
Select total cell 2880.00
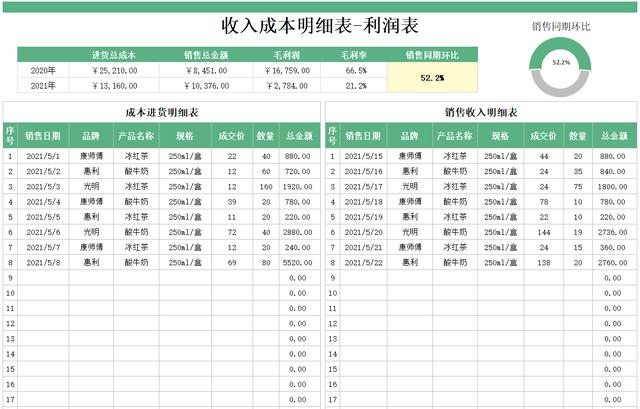tap(298, 232)
